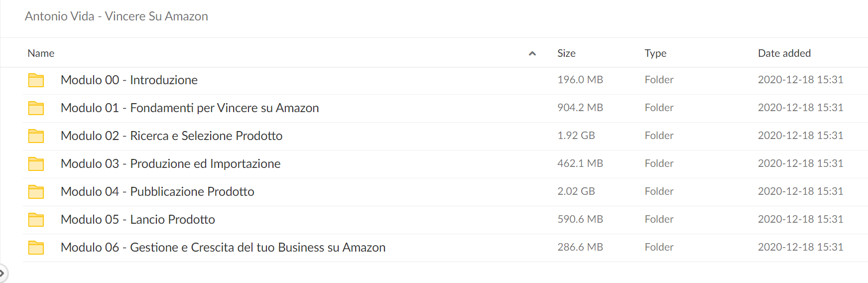Open Modulo 06 - Gestione e Crescita folder
This screenshot has width=868, height=283.
pyautogui.click(x=223, y=248)
